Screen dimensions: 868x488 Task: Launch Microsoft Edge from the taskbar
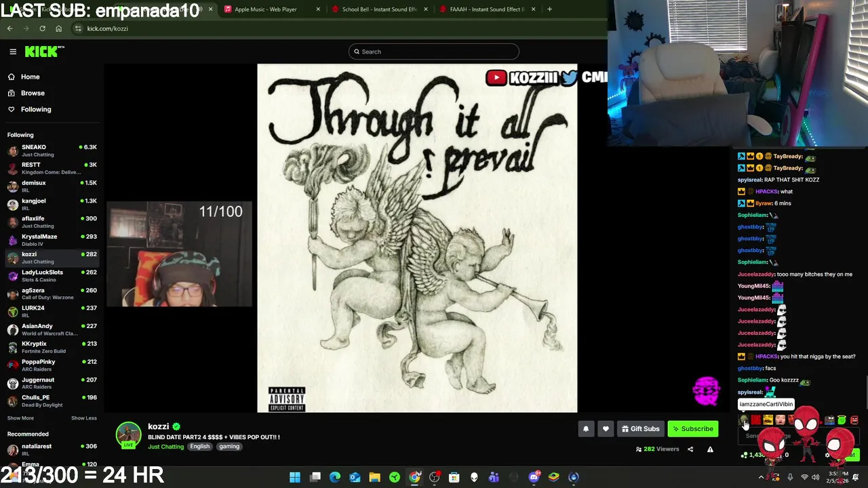(x=335, y=477)
